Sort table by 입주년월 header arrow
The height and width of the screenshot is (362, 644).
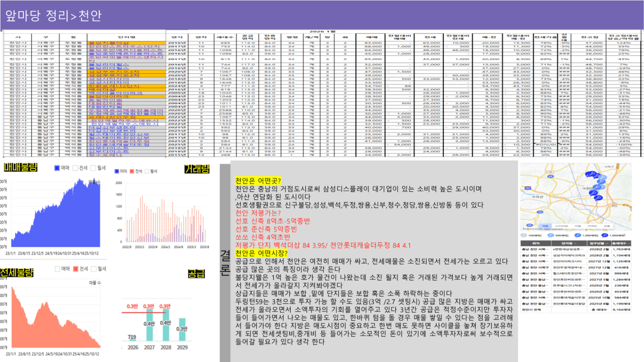tap(607, 243)
